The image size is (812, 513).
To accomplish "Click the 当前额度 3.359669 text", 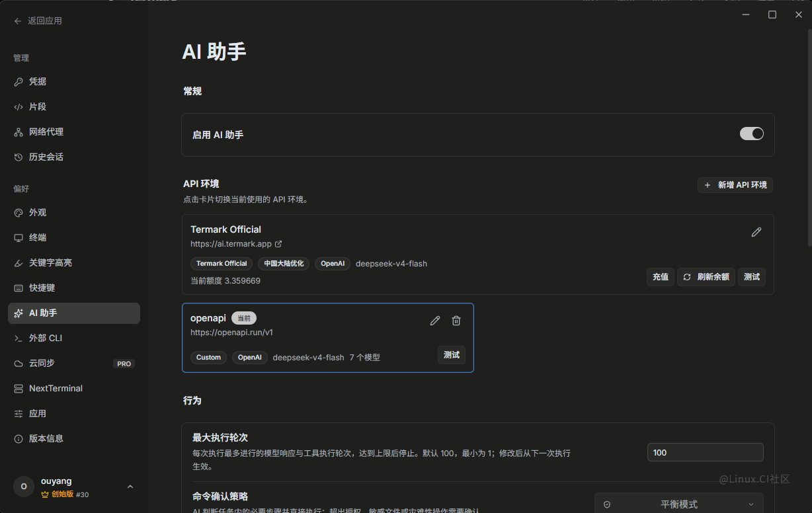I will [225, 281].
